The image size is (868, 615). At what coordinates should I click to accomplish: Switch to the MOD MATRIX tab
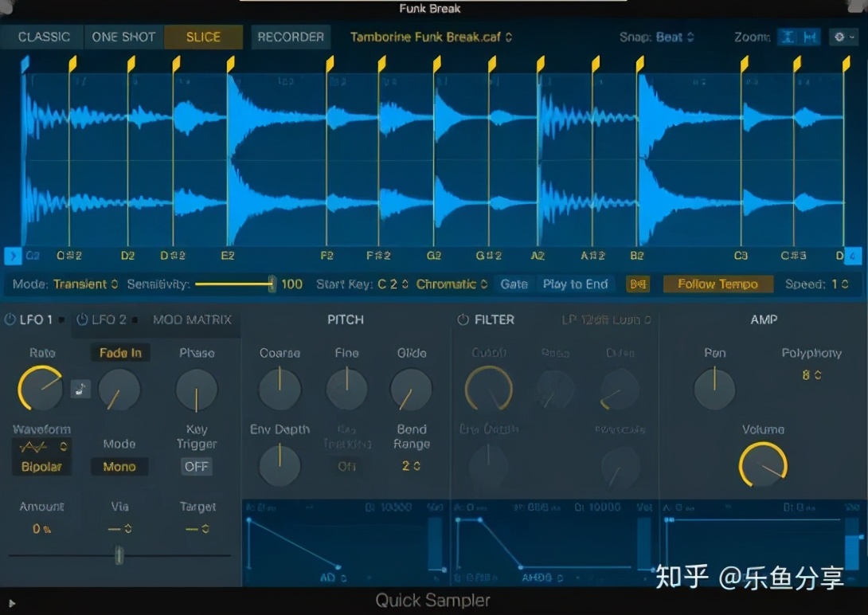tap(192, 319)
